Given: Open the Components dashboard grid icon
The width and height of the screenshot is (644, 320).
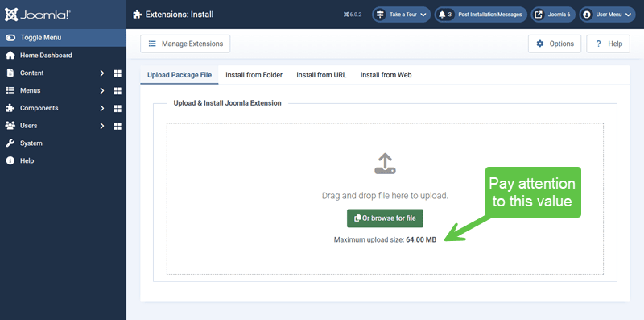Looking at the screenshot, I should pyautogui.click(x=118, y=109).
